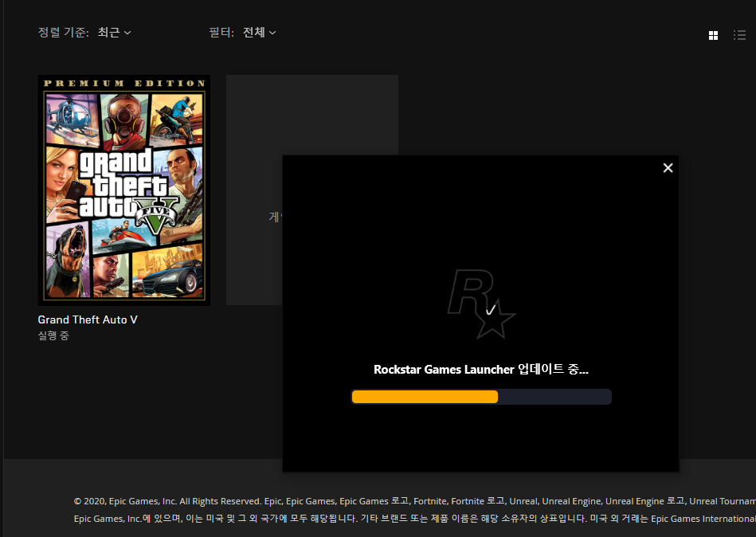This screenshot has width=756, height=537.
Task: Click the Epic Games copyright footer text
Action: click(414, 510)
